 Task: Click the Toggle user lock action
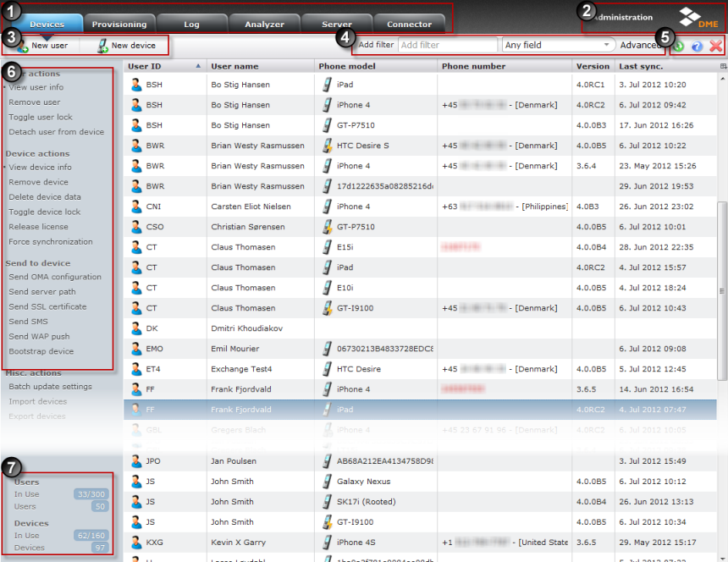point(41,117)
